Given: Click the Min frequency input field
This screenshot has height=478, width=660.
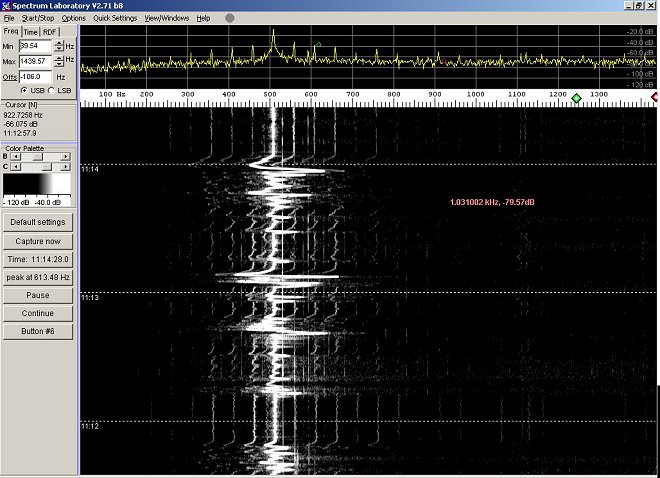Looking at the screenshot, I should coord(35,46).
